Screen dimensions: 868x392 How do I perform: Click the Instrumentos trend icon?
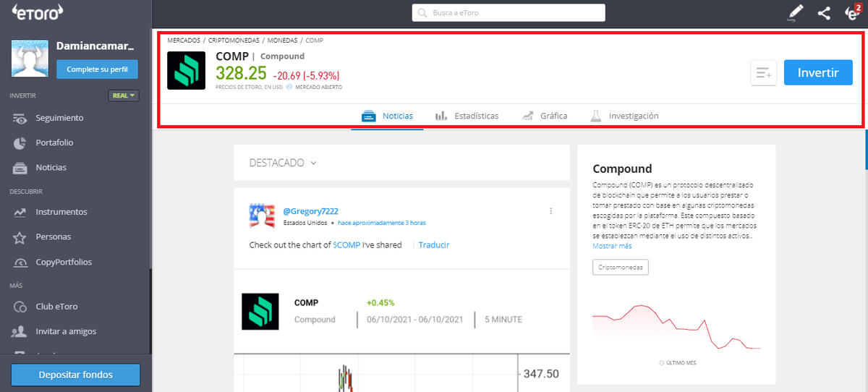point(20,212)
